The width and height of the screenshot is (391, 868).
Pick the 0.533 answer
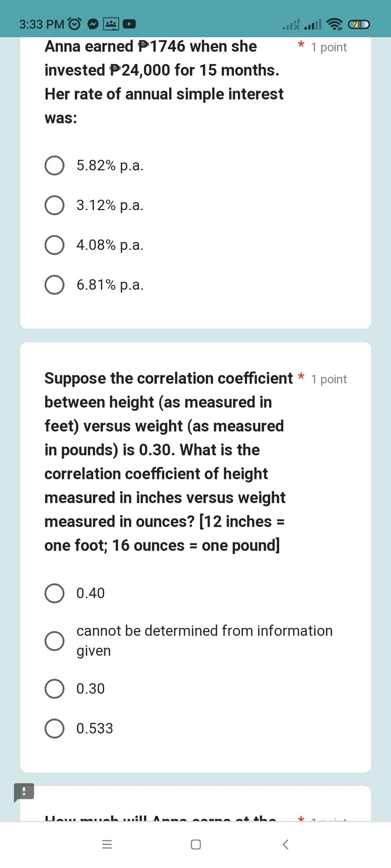tap(54, 728)
